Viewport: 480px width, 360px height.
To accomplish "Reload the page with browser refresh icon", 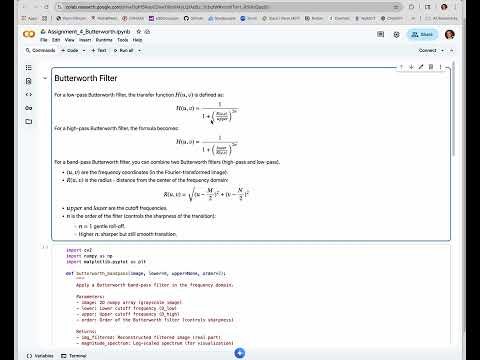I will click(46, 7).
